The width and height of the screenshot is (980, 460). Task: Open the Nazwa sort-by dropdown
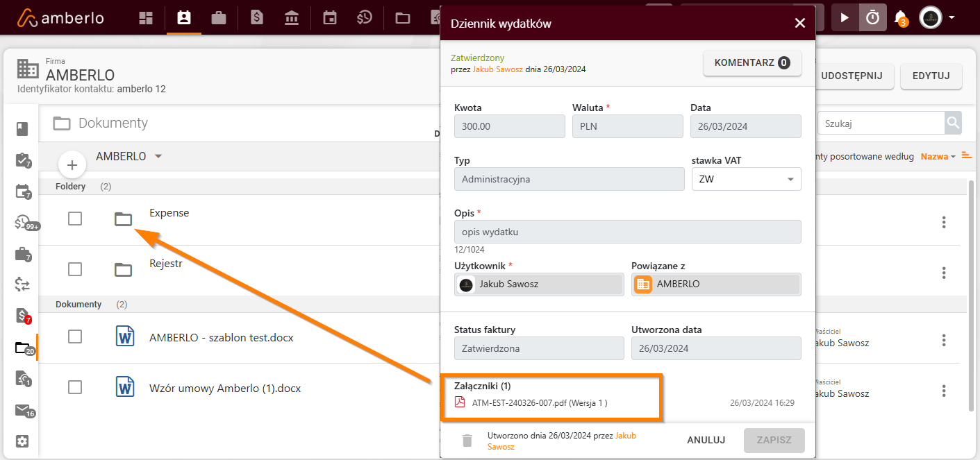[x=938, y=156]
